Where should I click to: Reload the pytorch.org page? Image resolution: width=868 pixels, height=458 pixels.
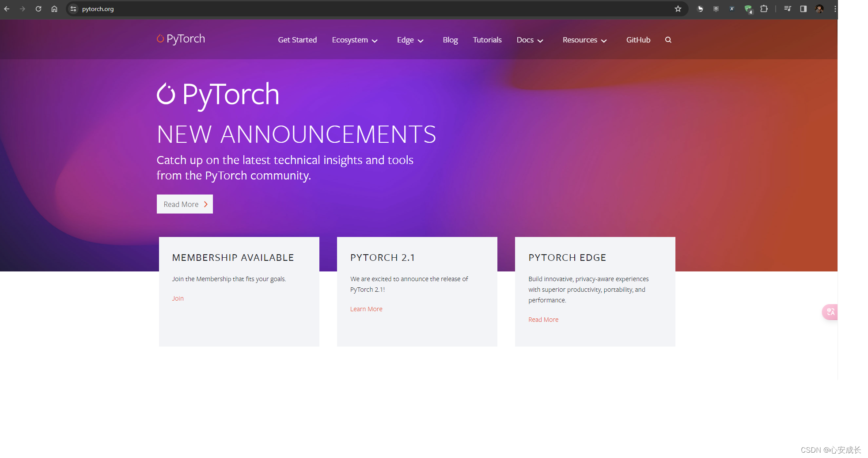point(38,9)
